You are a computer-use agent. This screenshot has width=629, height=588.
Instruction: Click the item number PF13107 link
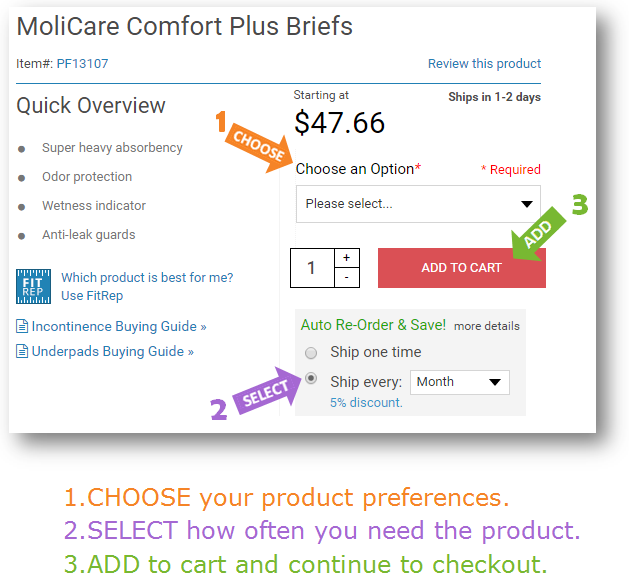(82, 63)
